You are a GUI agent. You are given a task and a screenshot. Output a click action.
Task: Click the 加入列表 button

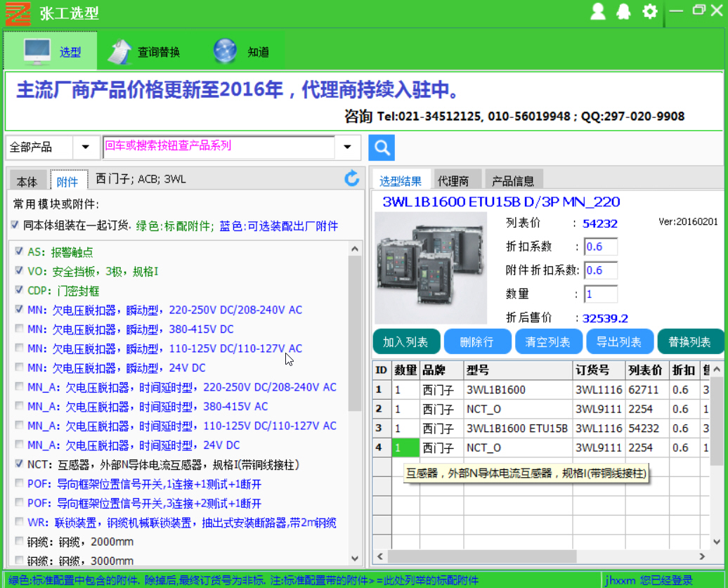406,342
